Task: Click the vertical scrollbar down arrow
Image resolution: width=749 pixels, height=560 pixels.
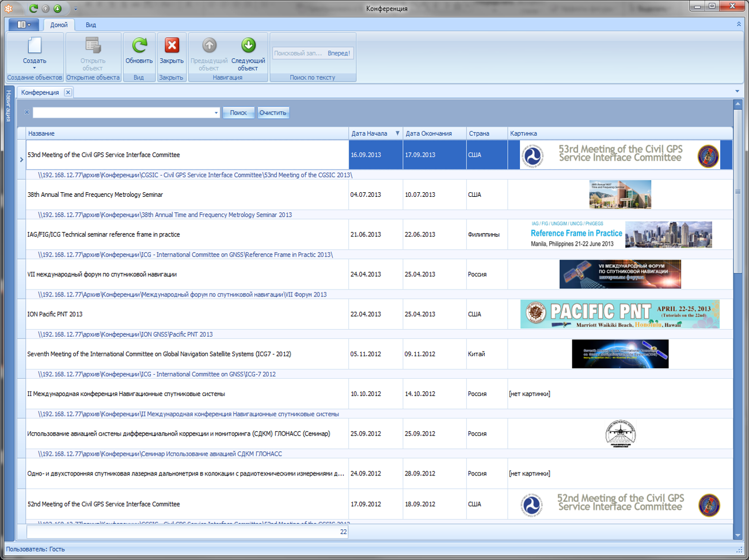Action: tap(737, 535)
